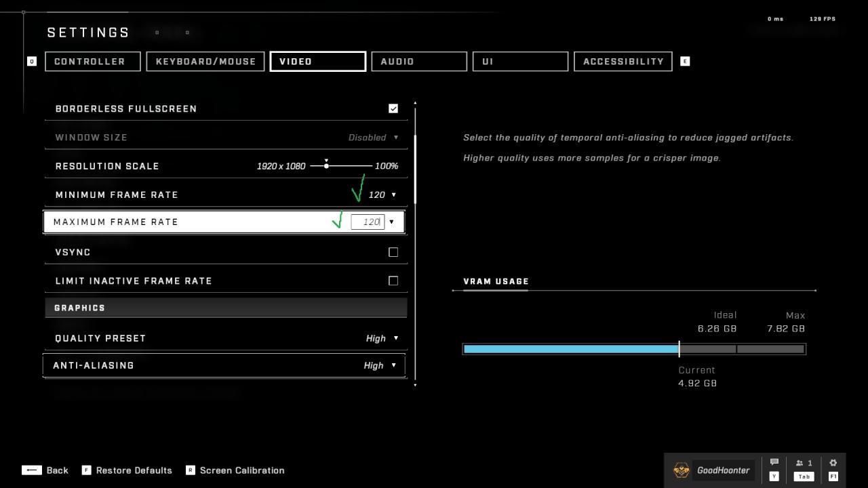868x488 pixels.
Task: Click the Back arrow key icon
Action: point(32,470)
